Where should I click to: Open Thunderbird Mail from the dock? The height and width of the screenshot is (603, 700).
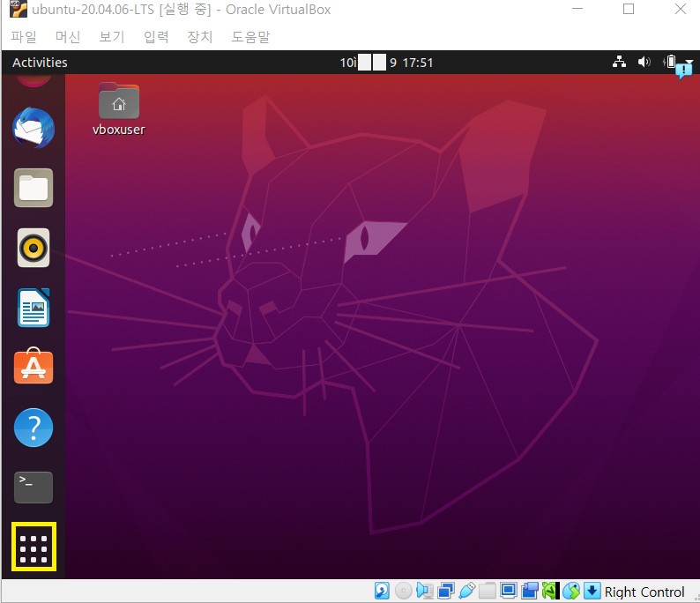click(34, 128)
